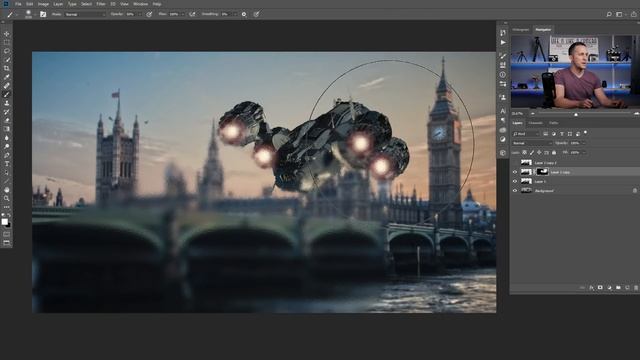Create a new group folder icon
This screenshot has height=360, width=640.
coord(618,288)
